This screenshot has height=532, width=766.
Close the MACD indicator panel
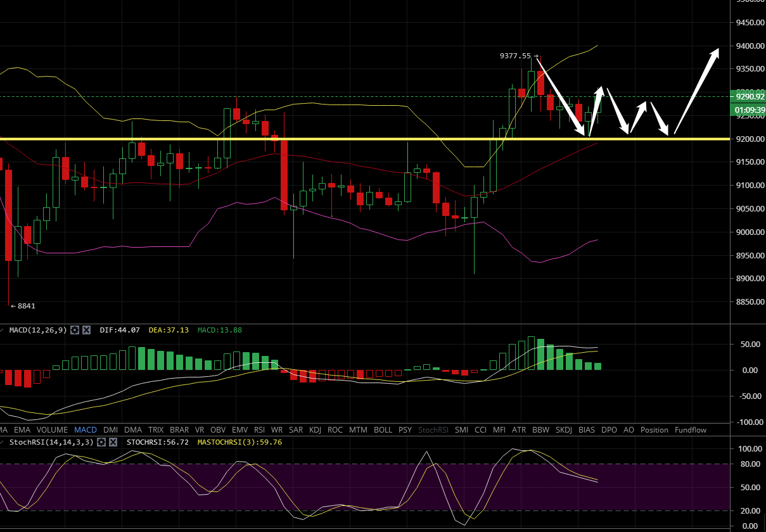(87, 330)
